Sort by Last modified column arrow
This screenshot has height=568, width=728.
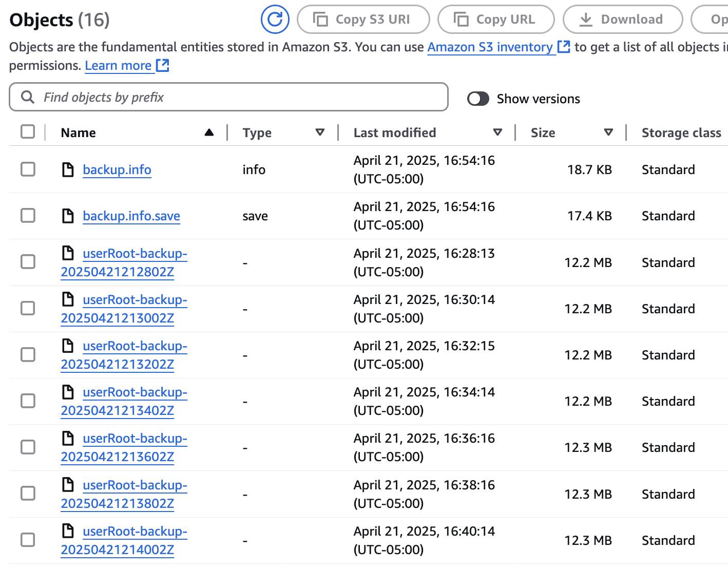pos(497,132)
